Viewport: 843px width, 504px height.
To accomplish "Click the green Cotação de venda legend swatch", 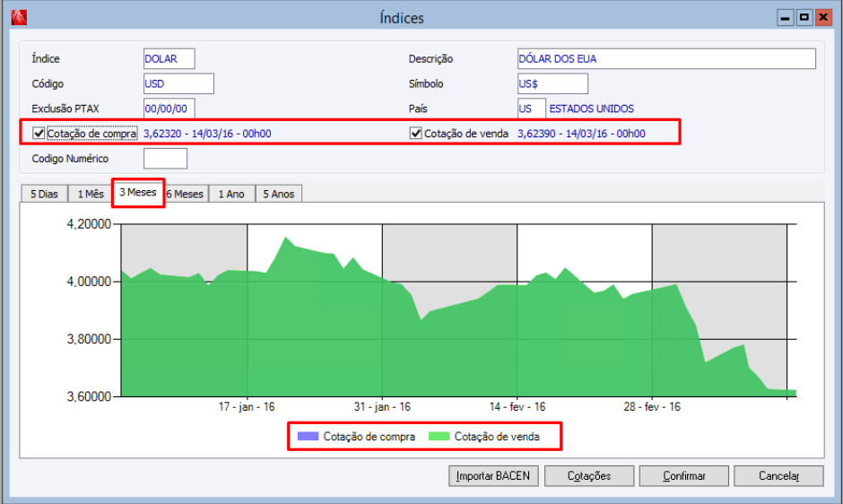I will tap(439, 436).
